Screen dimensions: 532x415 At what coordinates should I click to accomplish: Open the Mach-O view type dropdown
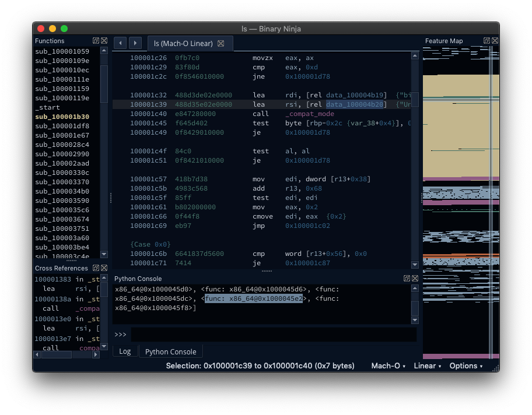[x=388, y=366]
